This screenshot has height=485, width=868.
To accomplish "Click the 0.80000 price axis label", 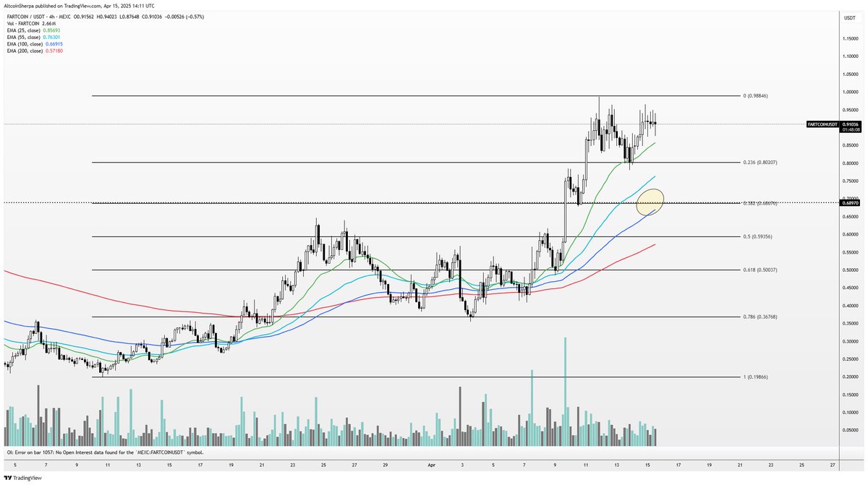I will [x=851, y=163].
